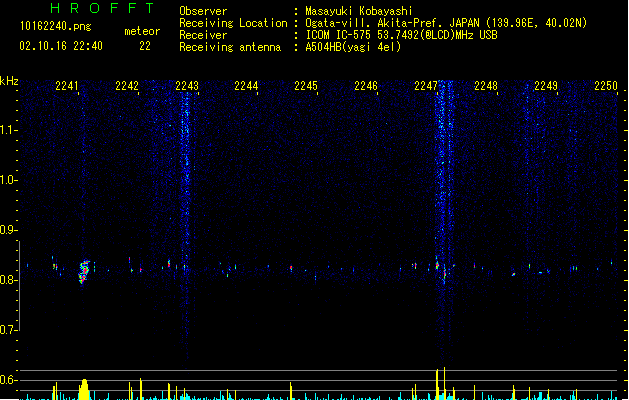
Task: Click the 2246 time marker
Action: [x=366, y=86]
